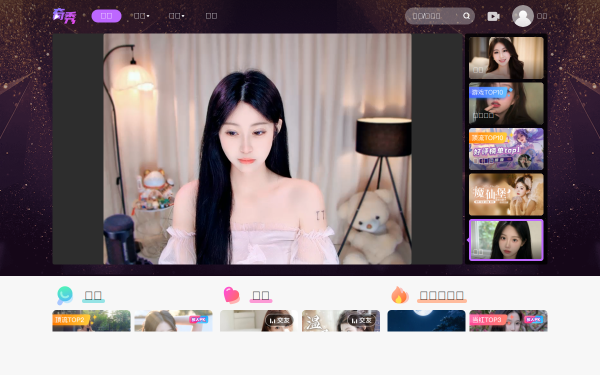Select the highlighted purple pill navigation tab

click(106, 16)
